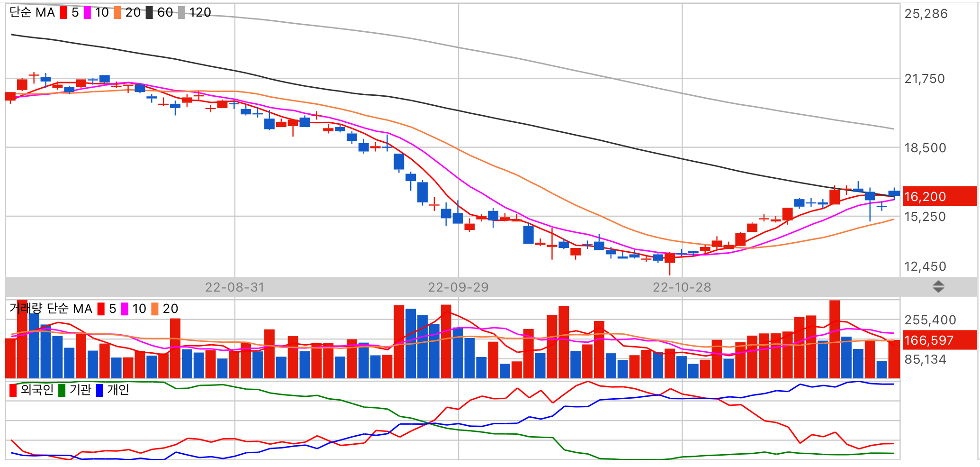Click the 25,286 price axis label
This screenshot has height=467, width=980.
[926, 14]
